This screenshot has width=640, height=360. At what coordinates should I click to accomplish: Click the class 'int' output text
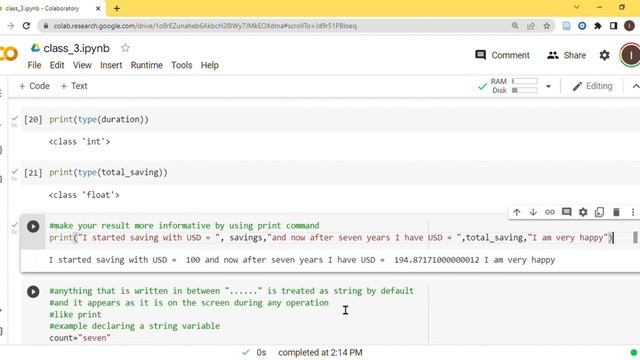click(x=80, y=142)
